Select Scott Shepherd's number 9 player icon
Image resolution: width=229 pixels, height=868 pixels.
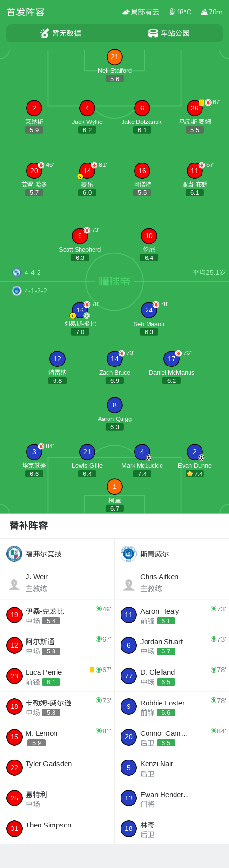coord(80,236)
